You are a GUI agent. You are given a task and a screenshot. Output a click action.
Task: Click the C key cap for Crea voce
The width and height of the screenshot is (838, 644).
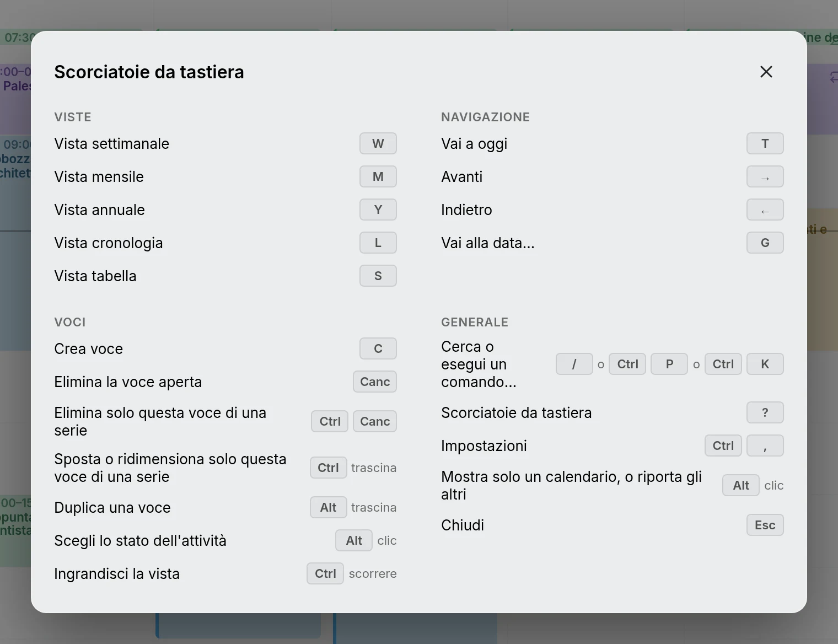pos(378,348)
